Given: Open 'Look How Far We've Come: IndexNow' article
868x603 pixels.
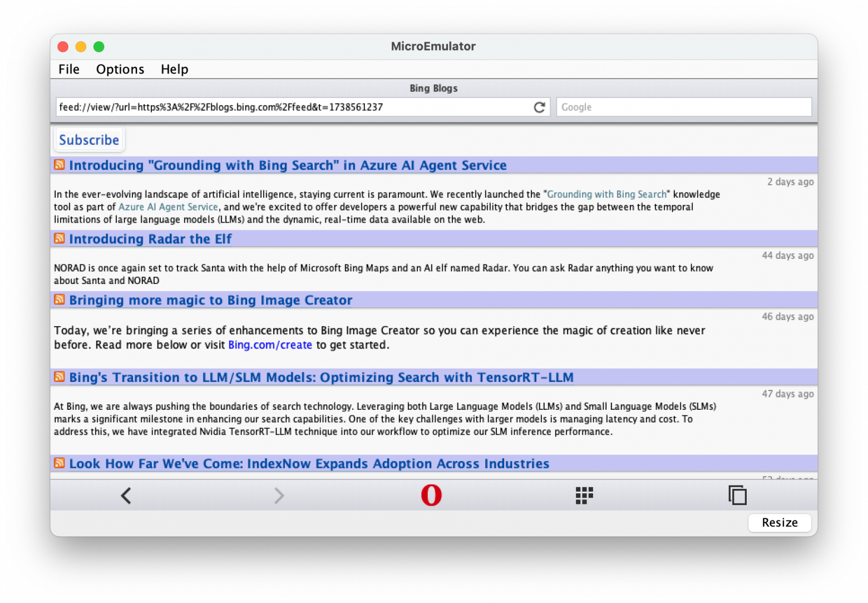Looking at the screenshot, I should [x=309, y=464].
